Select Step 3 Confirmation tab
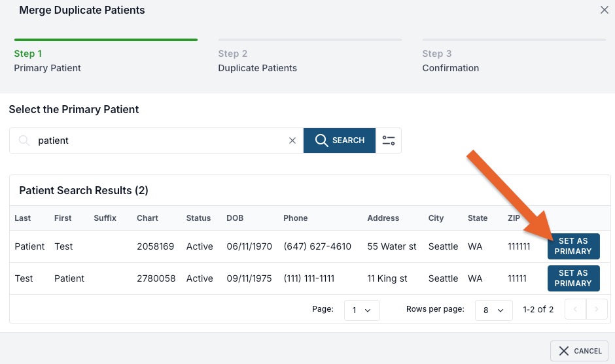615x364 pixels. click(514, 57)
